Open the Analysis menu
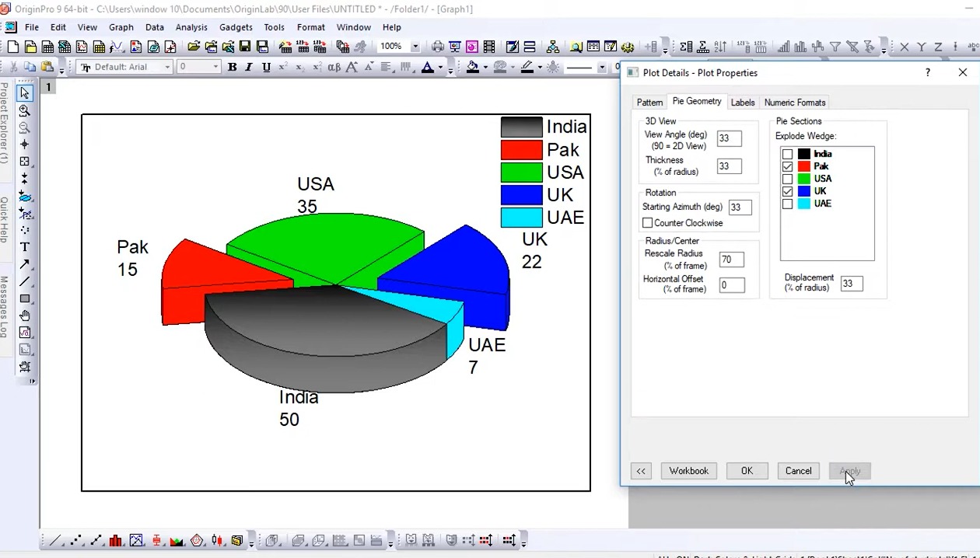Viewport: 980px width, 558px height. click(x=191, y=27)
